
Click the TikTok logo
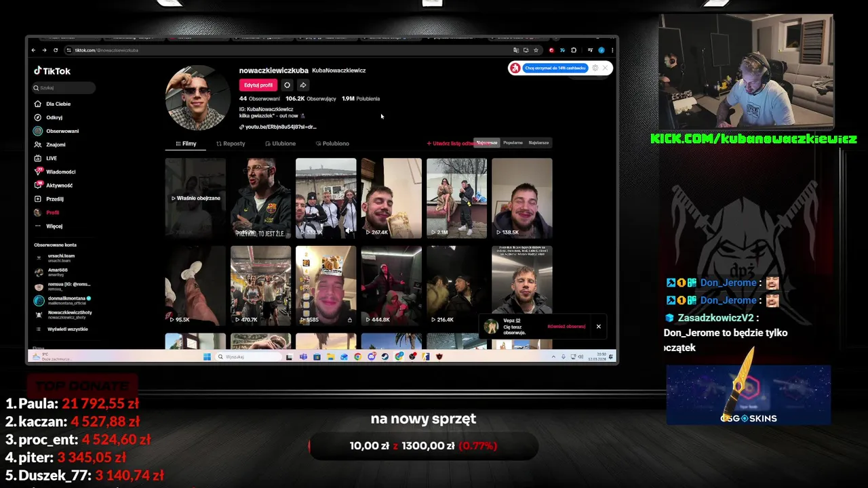52,70
